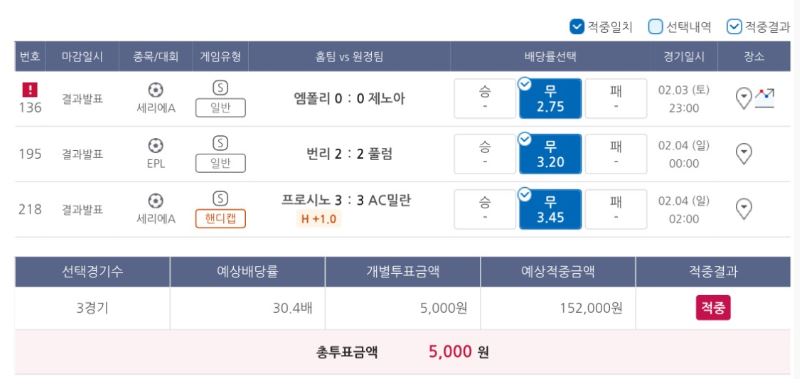Screen dimensions: 800x391
Task: Click the soccer ball icon for match 136
Action: click(156, 90)
